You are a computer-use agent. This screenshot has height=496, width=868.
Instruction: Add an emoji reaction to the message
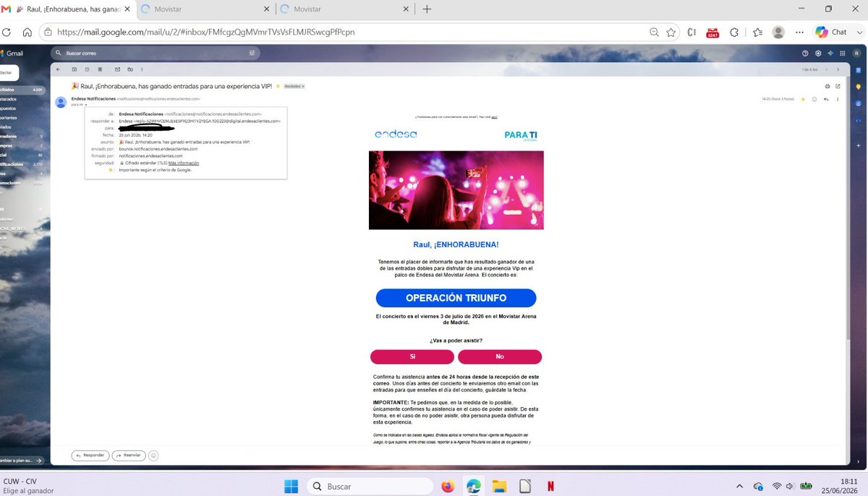[x=814, y=99]
